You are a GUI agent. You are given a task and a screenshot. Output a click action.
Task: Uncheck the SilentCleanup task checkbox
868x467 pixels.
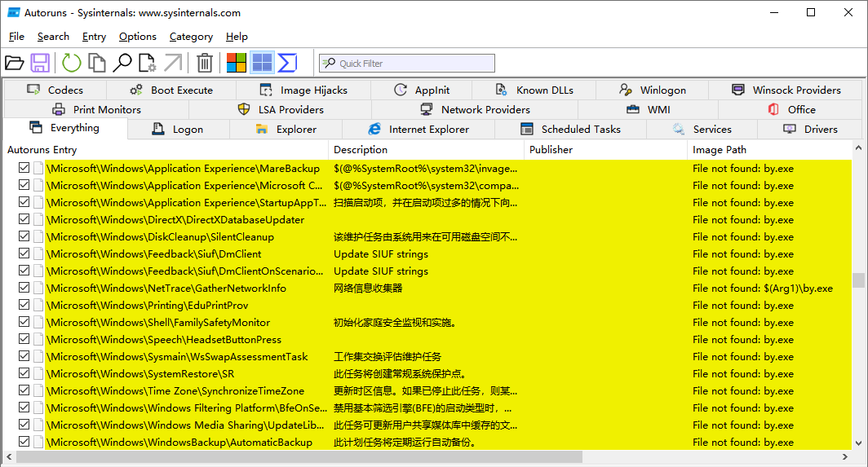(x=24, y=236)
